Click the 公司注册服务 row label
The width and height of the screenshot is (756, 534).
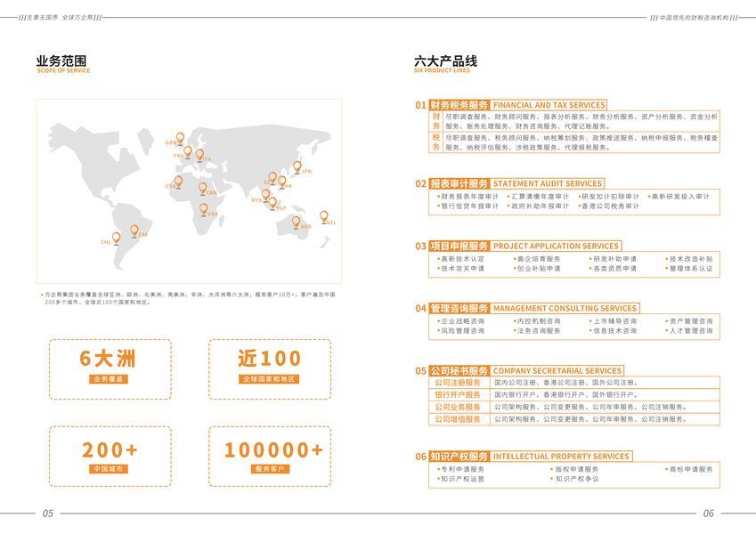click(x=458, y=383)
